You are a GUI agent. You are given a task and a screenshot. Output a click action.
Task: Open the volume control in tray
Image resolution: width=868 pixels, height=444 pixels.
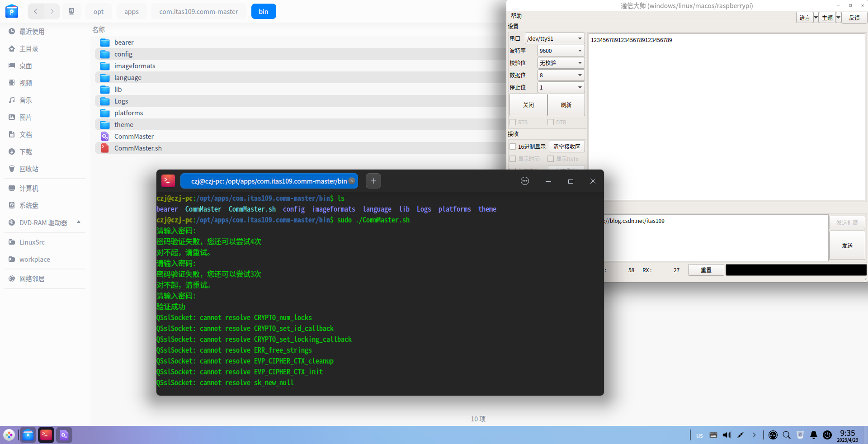(727, 435)
